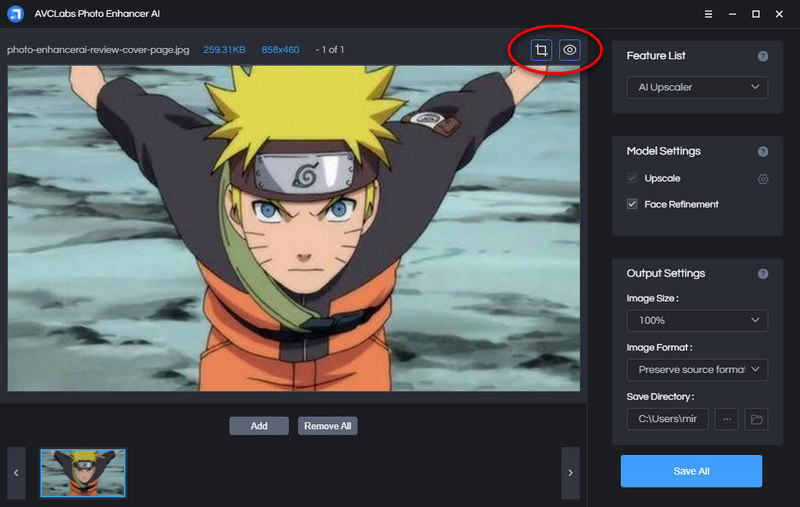The width and height of the screenshot is (800, 507).
Task: Open Upscale gear settings icon
Action: [x=763, y=179]
